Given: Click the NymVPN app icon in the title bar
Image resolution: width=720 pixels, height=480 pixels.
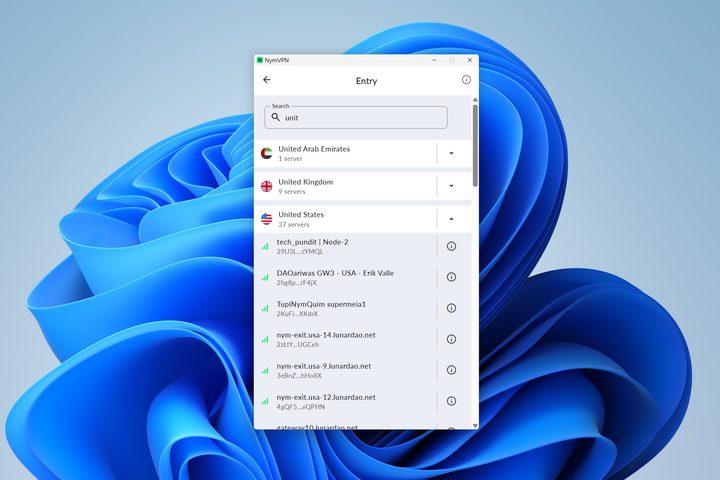Looking at the screenshot, I should [x=259, y=60].
